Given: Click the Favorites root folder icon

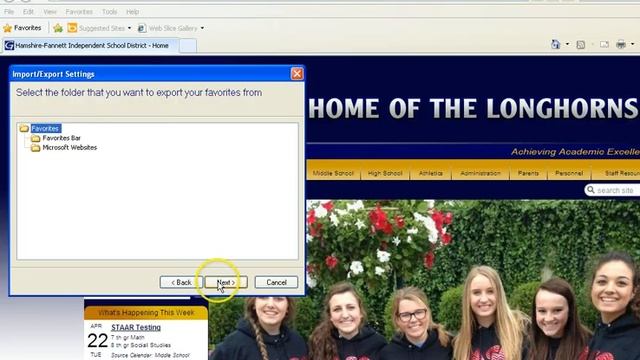Looking at the screenshot, I should pos(24,128).
